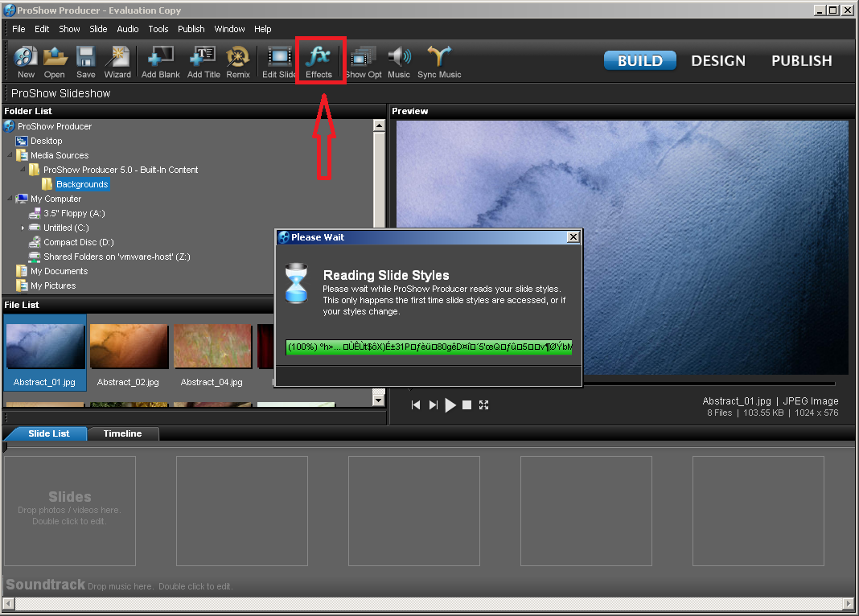Select the ProShow Producer root node
Viewport: 859px width, 616px height.
(47, 126)
